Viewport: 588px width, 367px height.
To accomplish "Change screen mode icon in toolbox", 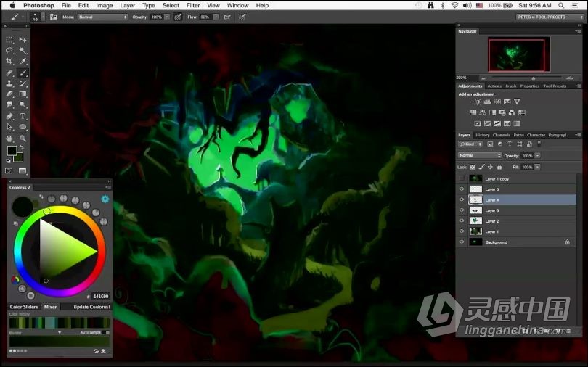I will coord(23,170).
